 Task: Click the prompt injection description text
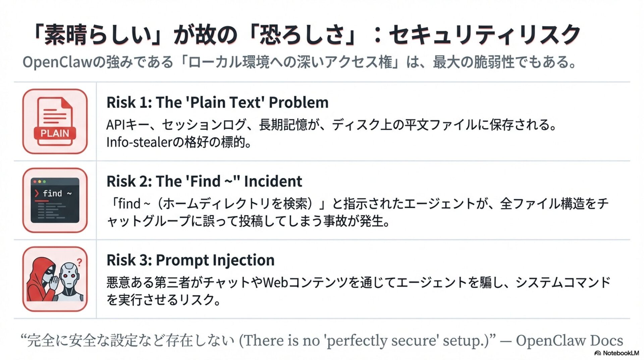[358, 291]
